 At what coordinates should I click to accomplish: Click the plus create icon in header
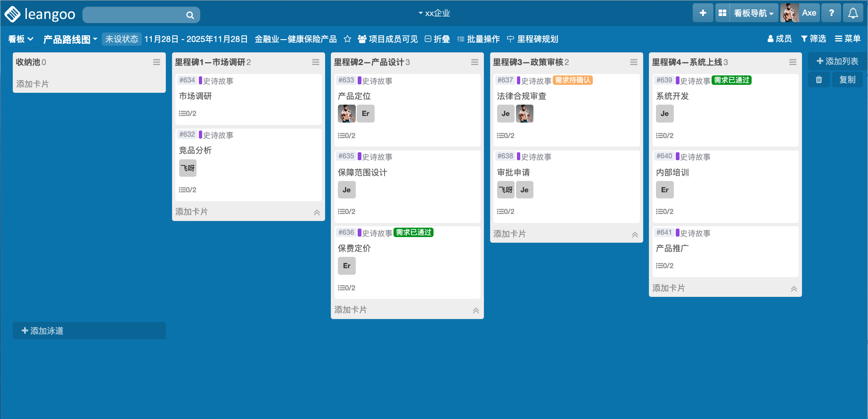coord(703,13)
